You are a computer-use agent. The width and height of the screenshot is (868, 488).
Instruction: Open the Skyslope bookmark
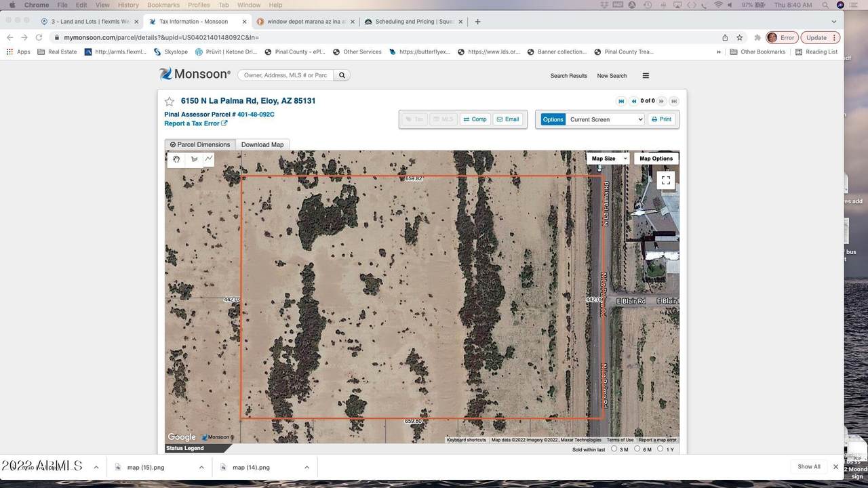(171, 52)
